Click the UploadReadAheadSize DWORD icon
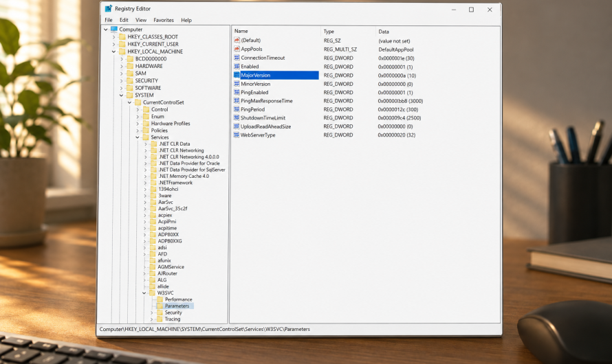612x364 pixels. point(237,126)
